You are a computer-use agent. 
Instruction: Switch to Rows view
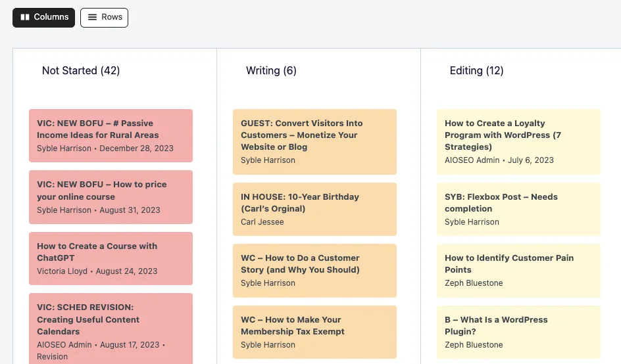pos(104,17)
